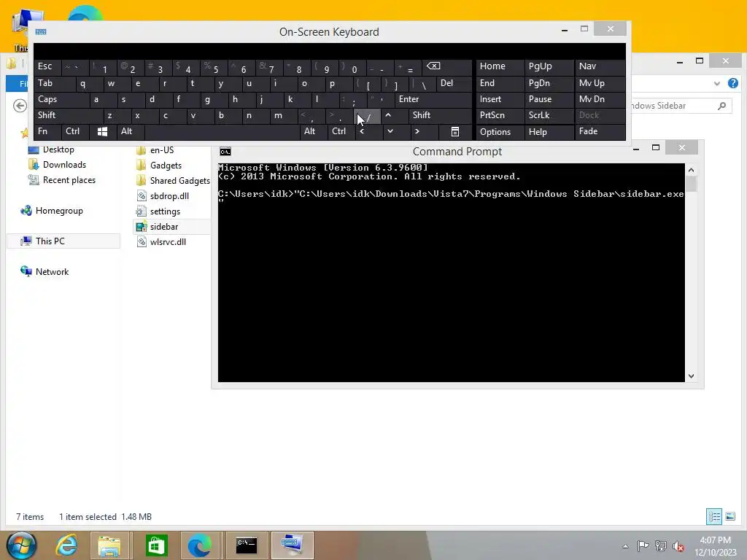
Task: Expand the Explorer ribbon chevron
Action: click(x=717, y=83)
